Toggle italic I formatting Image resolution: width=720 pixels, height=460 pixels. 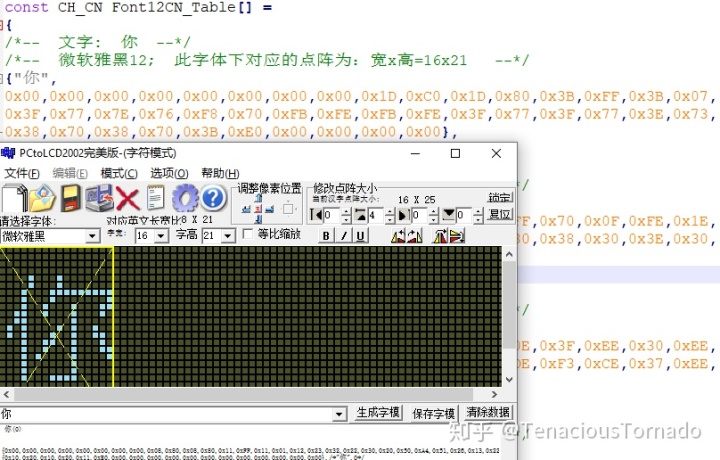click(x=343, y=236)
